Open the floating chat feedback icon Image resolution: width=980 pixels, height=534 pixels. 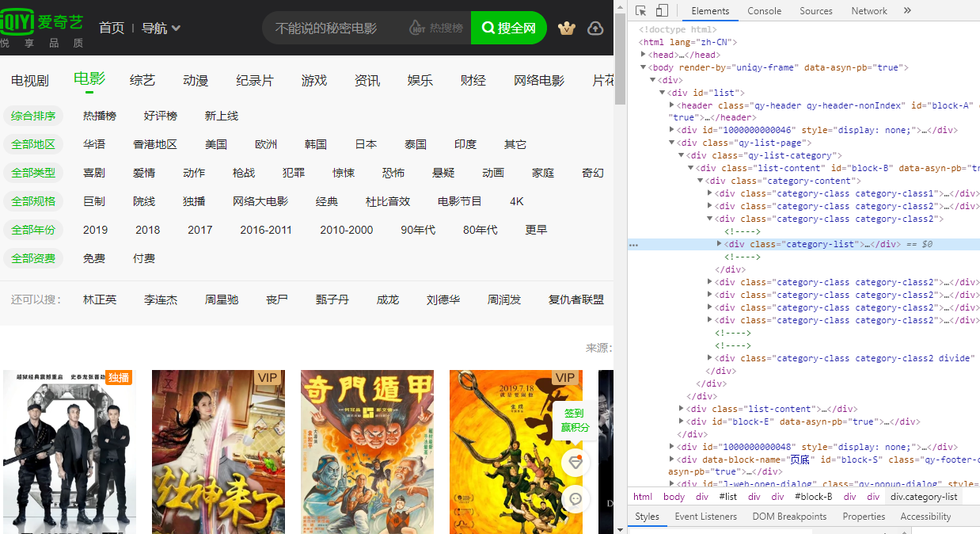[x=576, y=499]
